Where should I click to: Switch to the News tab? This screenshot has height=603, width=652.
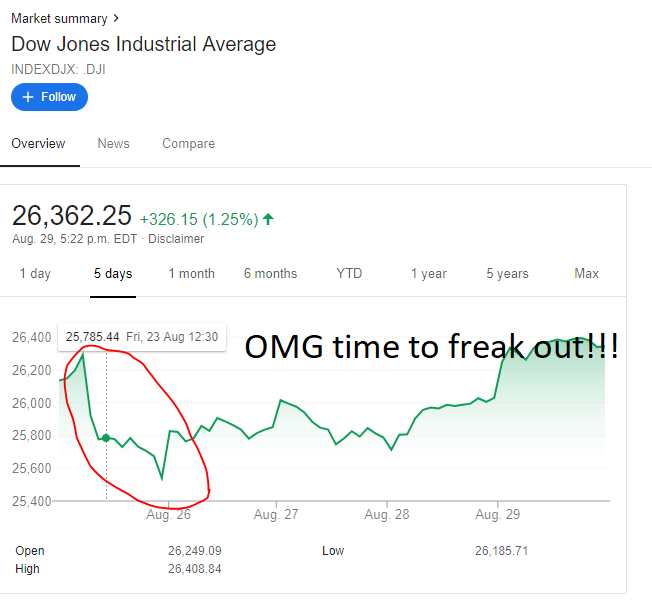(x=113, y=144)
